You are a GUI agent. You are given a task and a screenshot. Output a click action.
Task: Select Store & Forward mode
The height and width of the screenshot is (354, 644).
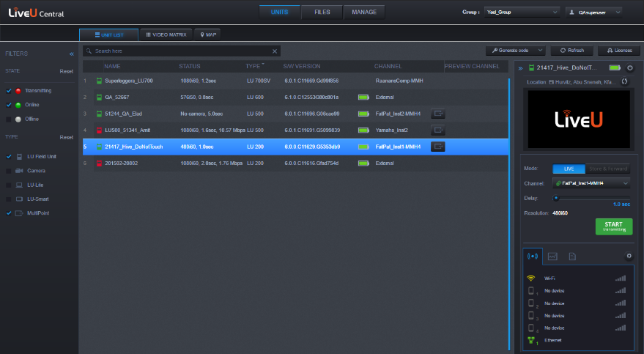[x=608, y=169]
